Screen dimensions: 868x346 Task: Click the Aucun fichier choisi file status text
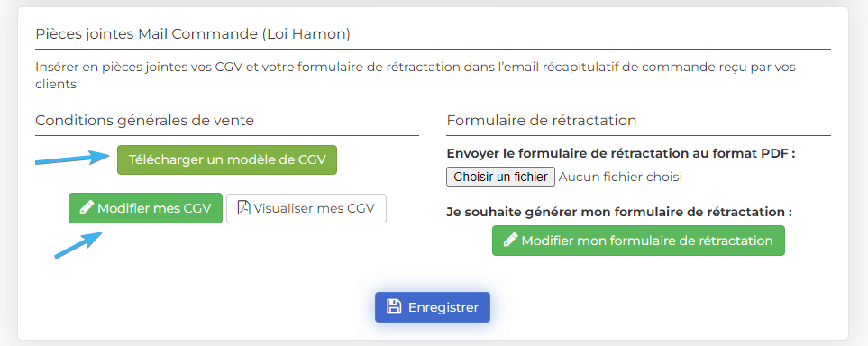click(620, 178)
